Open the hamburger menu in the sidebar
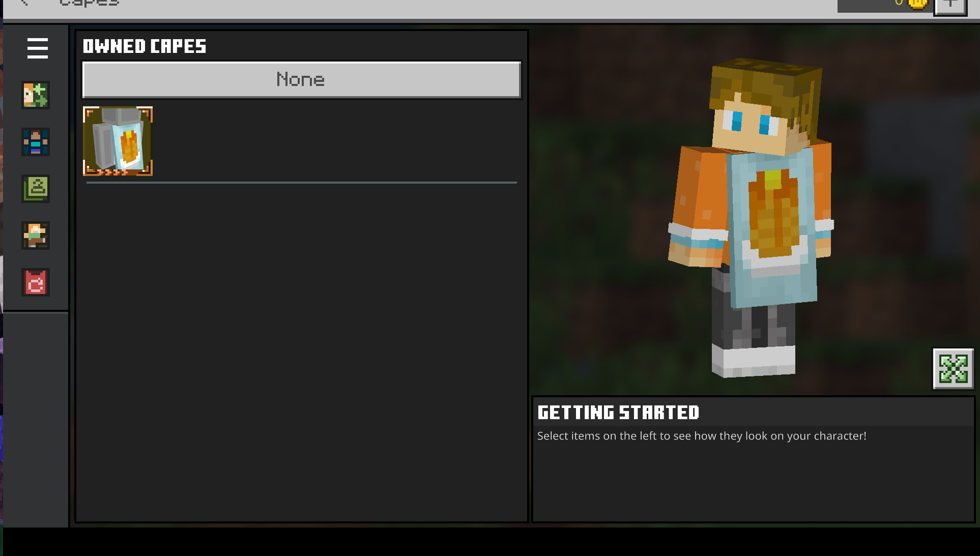Image resolution: width=980 pixels, height=556 pixels. (37, 48)
